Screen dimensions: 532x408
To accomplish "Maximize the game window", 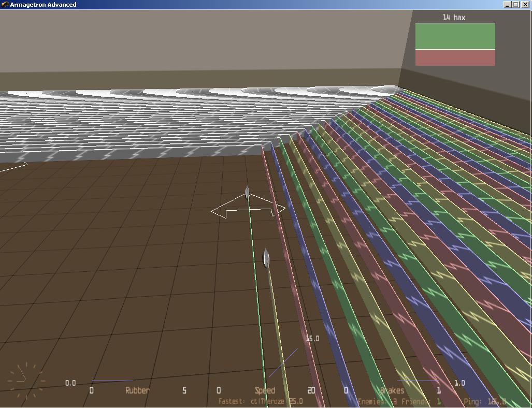I will pyautogui.click(x=515, y=5).
